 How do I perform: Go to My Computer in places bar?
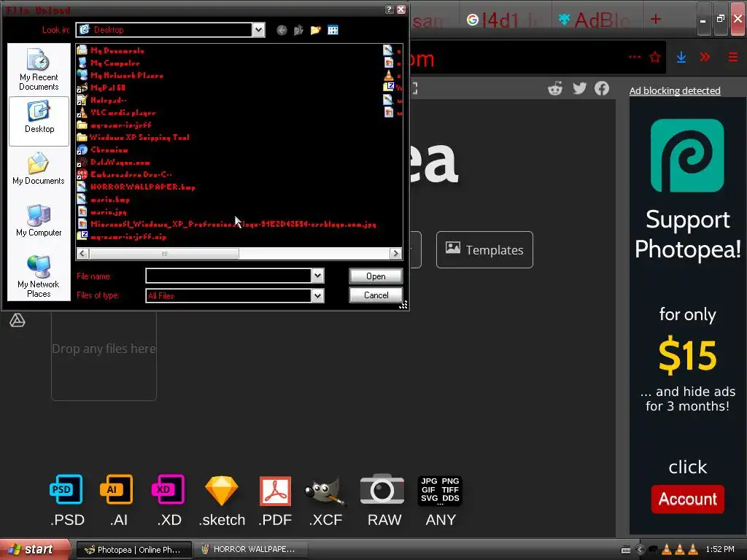[x=39, y=220]
